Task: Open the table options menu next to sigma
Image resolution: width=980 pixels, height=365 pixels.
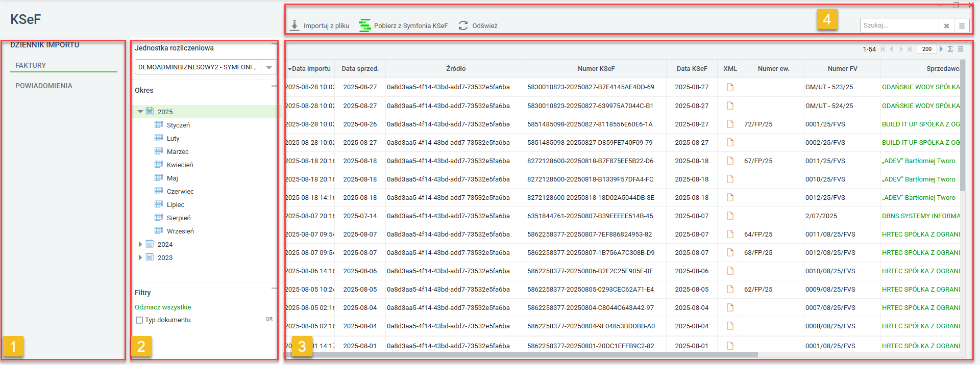Action: click(961, 49)
